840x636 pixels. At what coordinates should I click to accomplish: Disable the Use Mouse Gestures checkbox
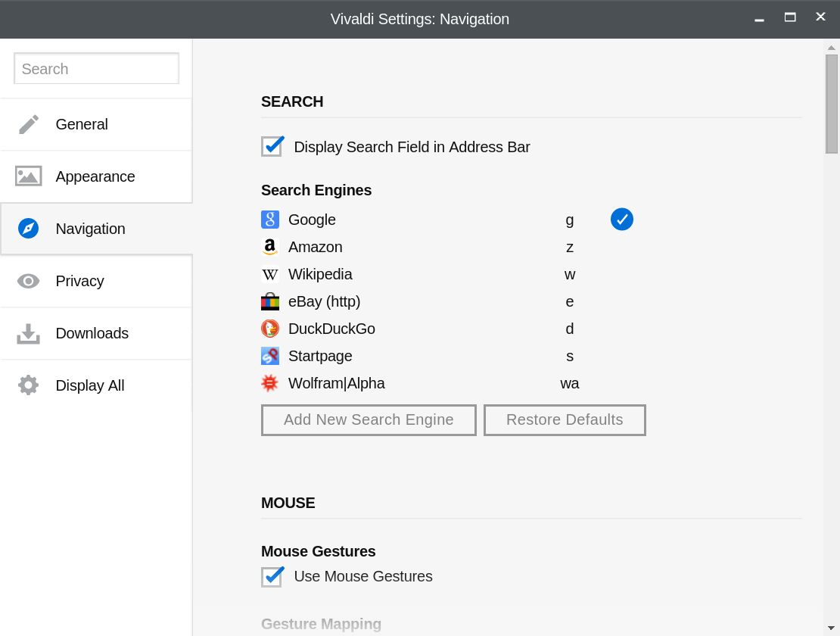tap(272, 576)
